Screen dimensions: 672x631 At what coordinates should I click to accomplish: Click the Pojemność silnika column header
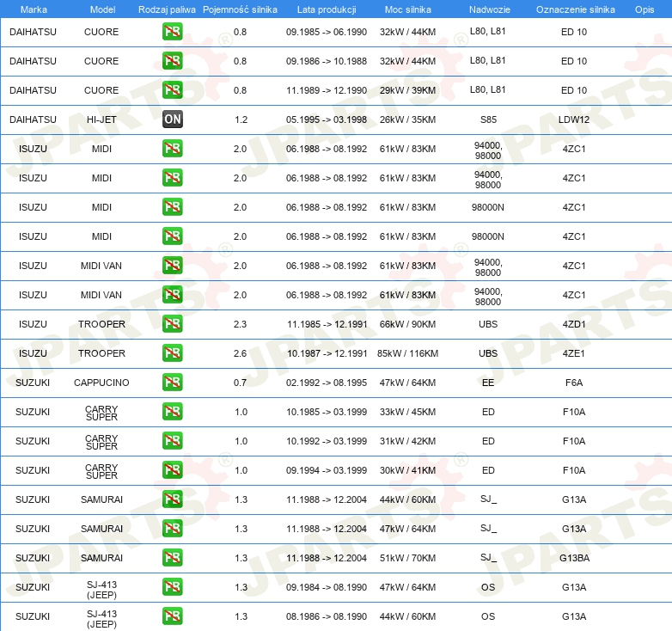tap(240, 9)
